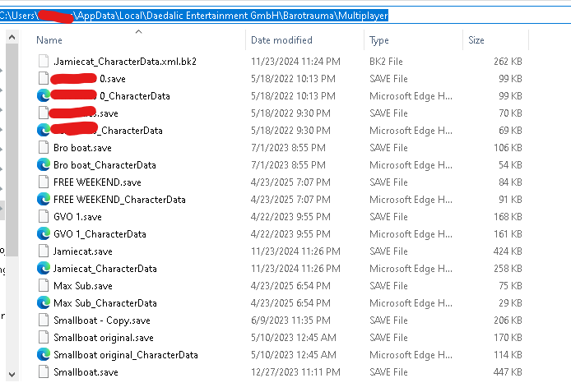Click the 6/9/2023 11:35 PM date cell
The image size is (571, 392).
click(290, 321)
